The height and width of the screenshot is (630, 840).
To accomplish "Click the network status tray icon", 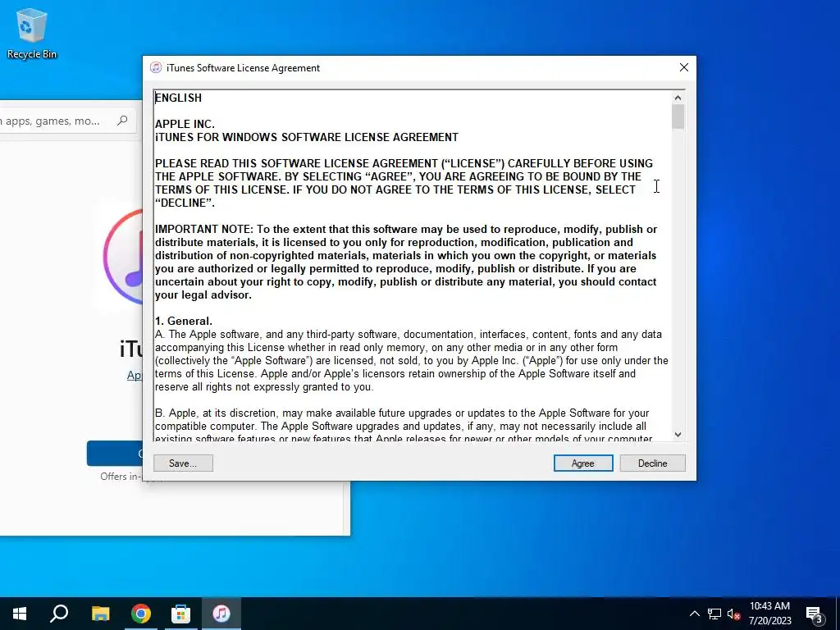I will point(714,614).
